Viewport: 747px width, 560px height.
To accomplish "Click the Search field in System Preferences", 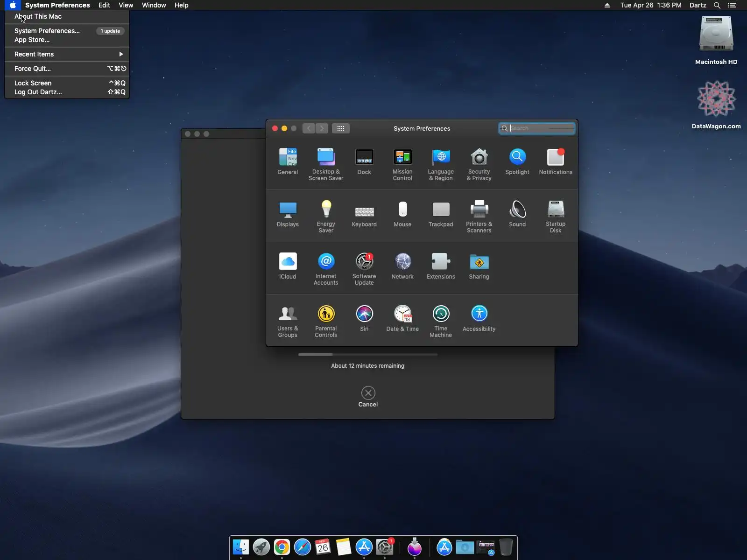I will click(537, 128).
